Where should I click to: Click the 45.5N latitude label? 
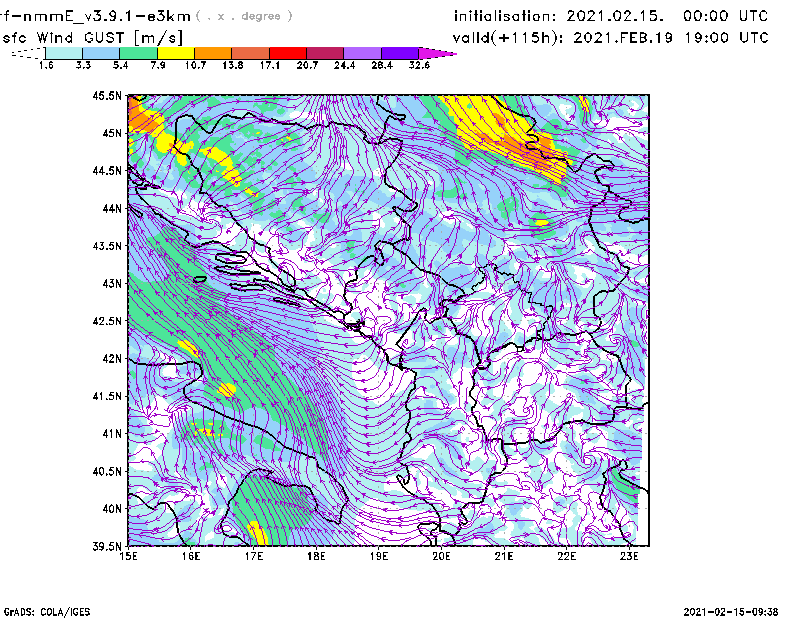pyautogui.click(x=107, y=95)
